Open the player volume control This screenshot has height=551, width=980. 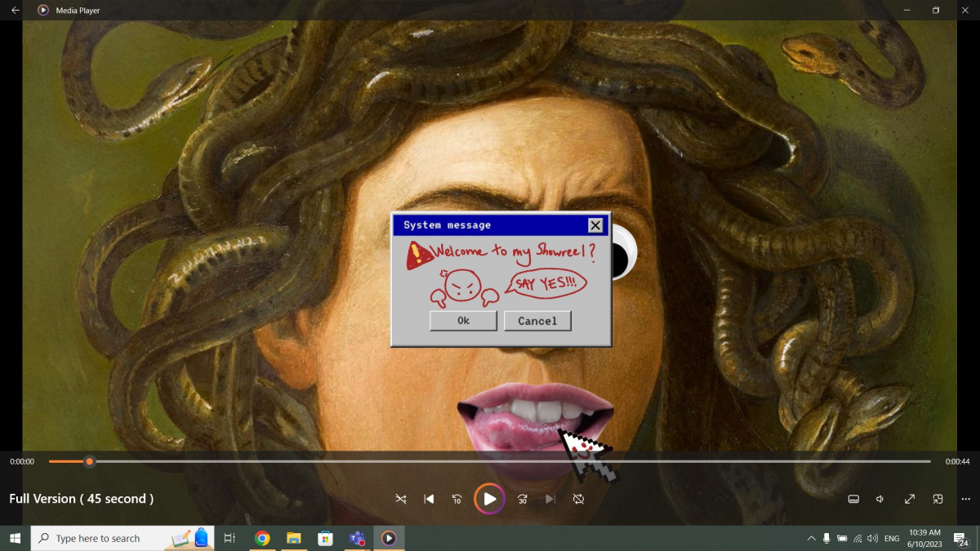(x=880, y=499)
